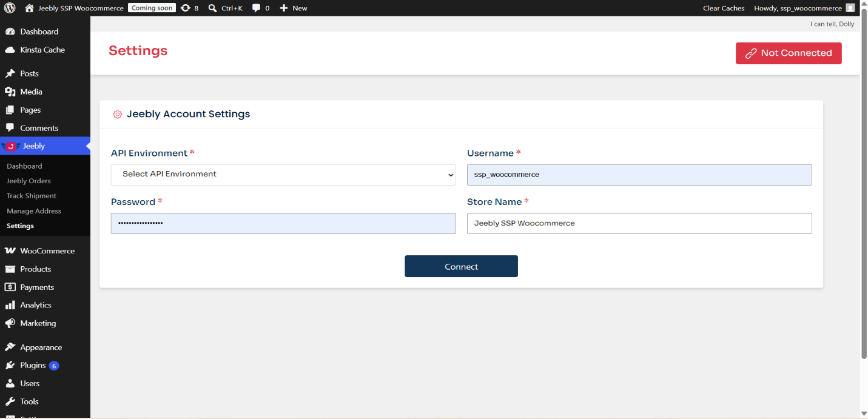Viewport: 868px width, 419px height.
Task: Click the Marketing megaphone icon
Action: pos(10,323)
